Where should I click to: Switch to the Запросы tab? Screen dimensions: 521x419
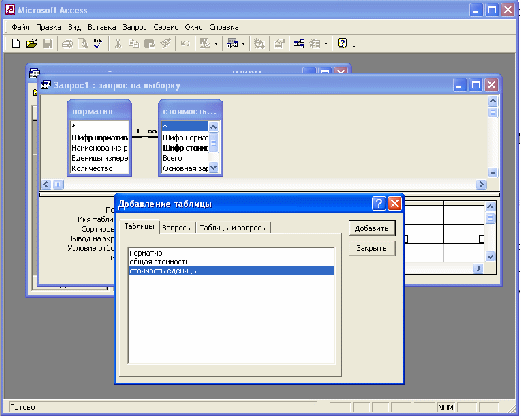coord(177,228)
